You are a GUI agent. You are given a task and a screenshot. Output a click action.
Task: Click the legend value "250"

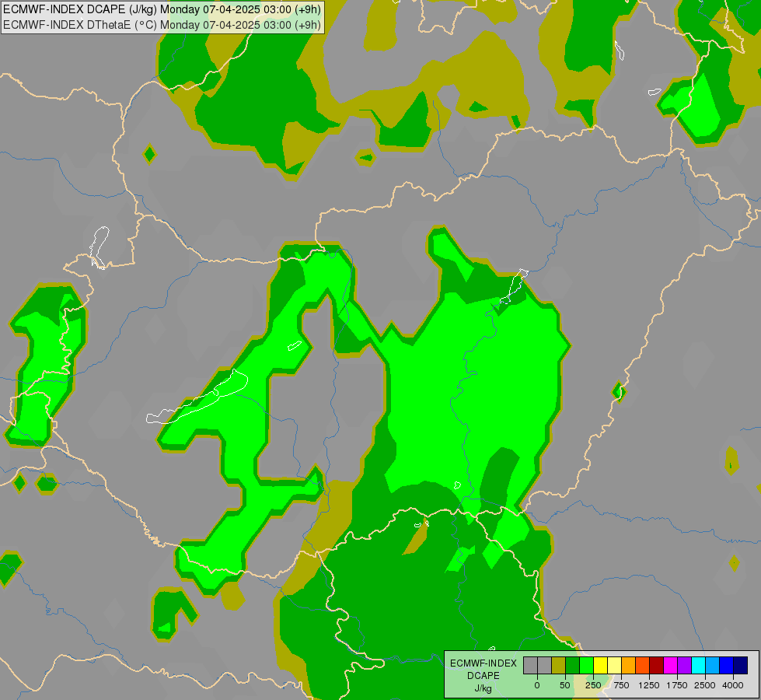pyautogui.click(x=593, y=685)
